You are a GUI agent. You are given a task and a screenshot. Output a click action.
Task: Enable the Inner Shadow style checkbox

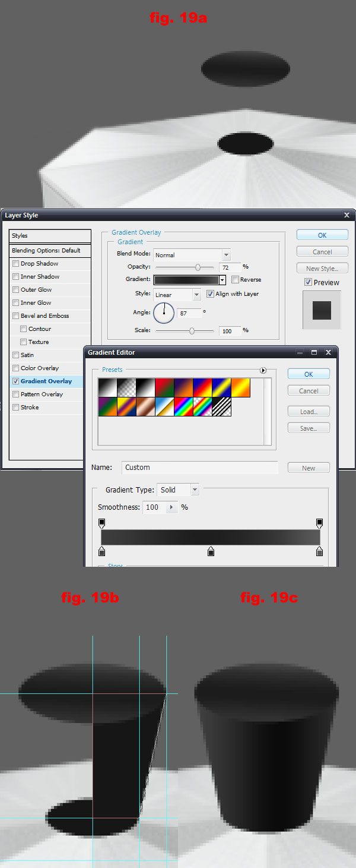(x=15, y=277)
